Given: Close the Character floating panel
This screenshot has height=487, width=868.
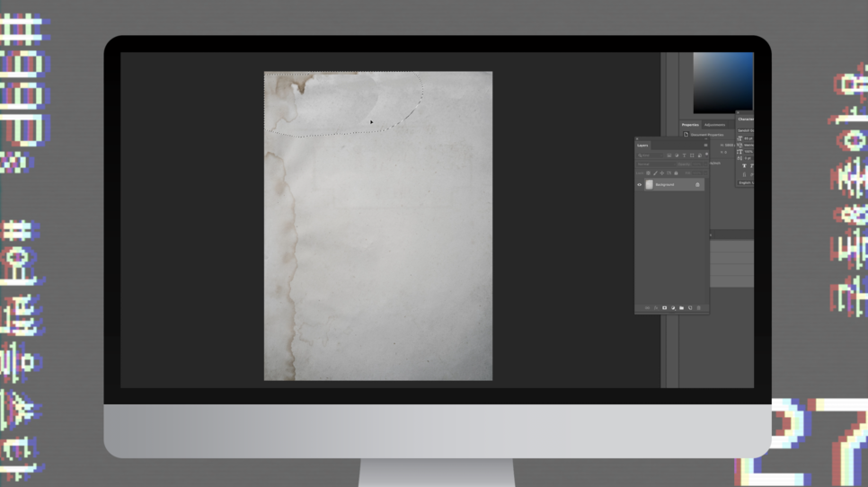Looking at the screenshot, I should click(x=738, y=113).
